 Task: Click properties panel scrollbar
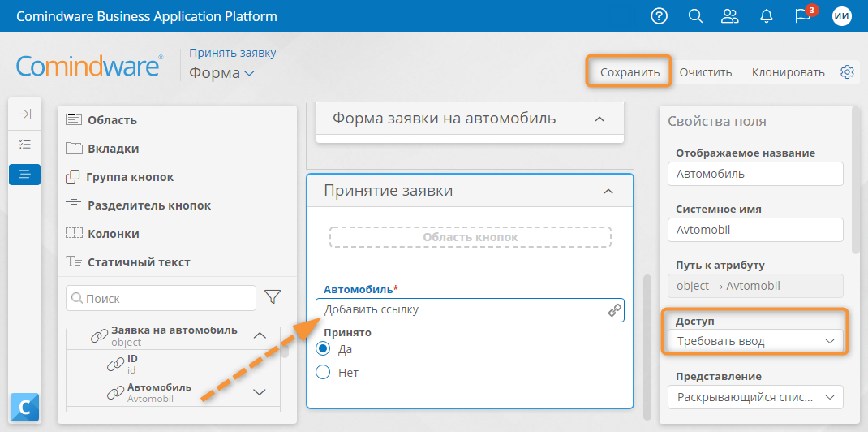click(x=857, y=179)
